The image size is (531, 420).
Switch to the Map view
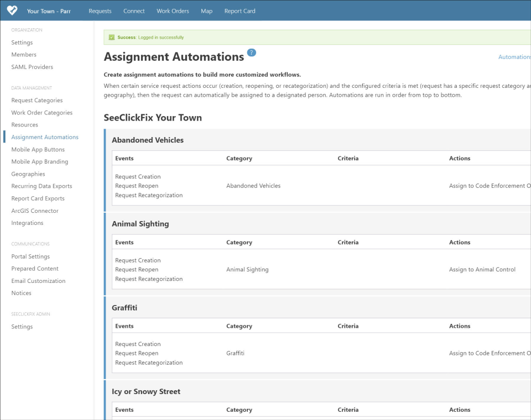[206, 10]
